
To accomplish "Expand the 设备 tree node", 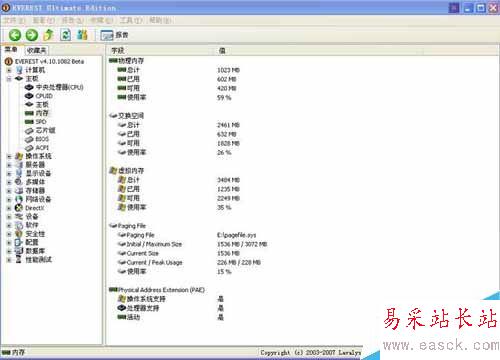I will coord(9,217).
